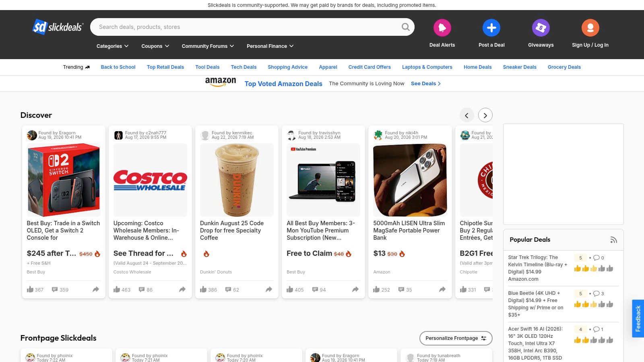Click the Popular Deals RSS feed icon

613,240
